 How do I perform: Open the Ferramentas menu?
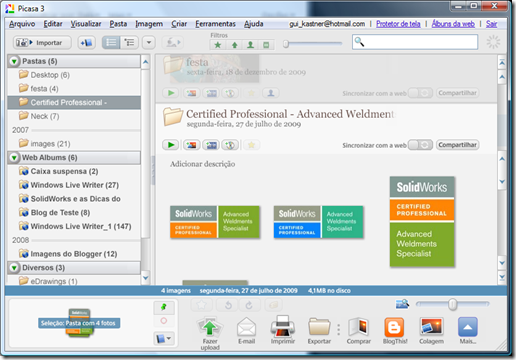pyautogui.click(x=215, y=24)
